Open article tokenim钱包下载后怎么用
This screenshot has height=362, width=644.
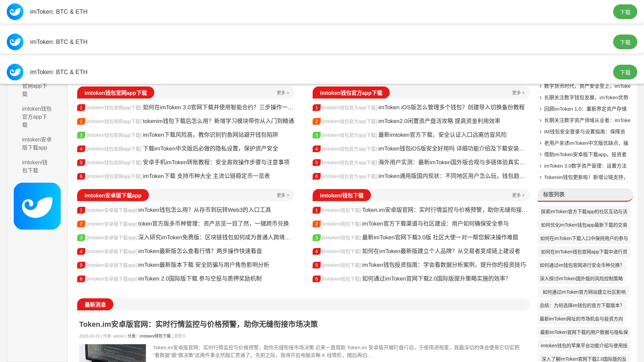[218, 121]
